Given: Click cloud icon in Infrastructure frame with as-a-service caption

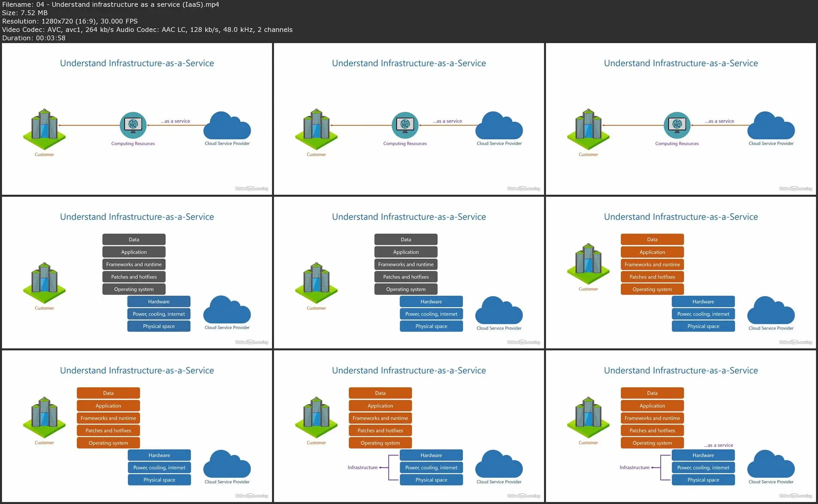Looking at the screenshot, I should coord(771,464).
